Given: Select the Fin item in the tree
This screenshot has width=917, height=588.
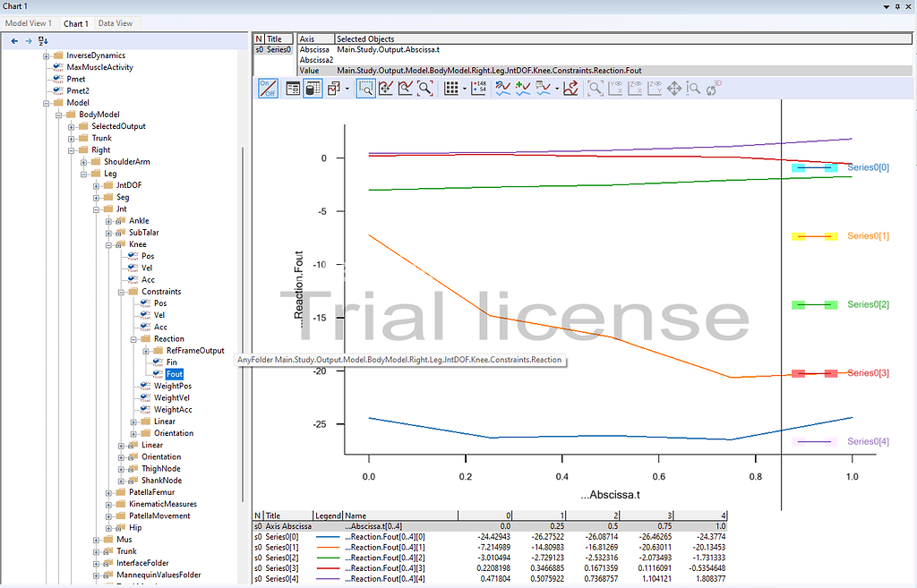Looking at the screenshot, I should [x=171, y=362].
